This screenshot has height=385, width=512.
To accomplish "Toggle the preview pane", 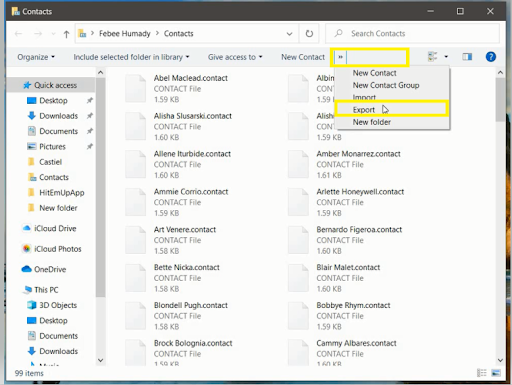I will 467,57.
